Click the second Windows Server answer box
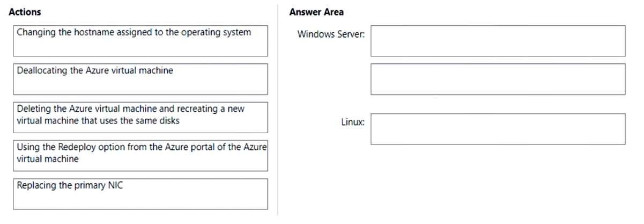644x224 pixels. click(498, 79)
